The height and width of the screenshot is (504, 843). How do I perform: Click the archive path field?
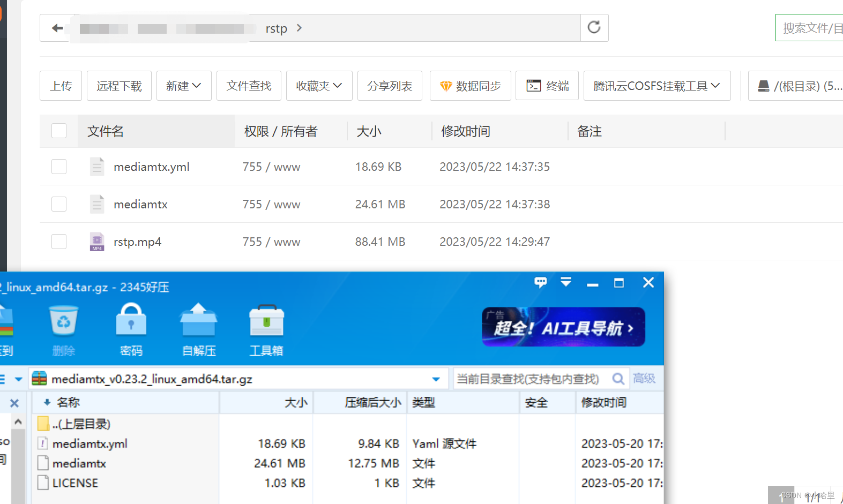coord(238,379)
